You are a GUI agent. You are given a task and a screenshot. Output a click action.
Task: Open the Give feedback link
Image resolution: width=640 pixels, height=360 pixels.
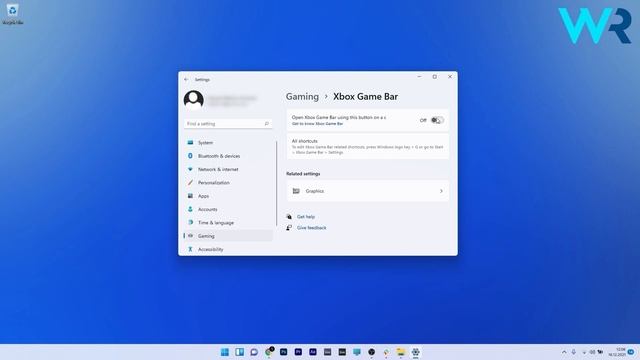311,228
